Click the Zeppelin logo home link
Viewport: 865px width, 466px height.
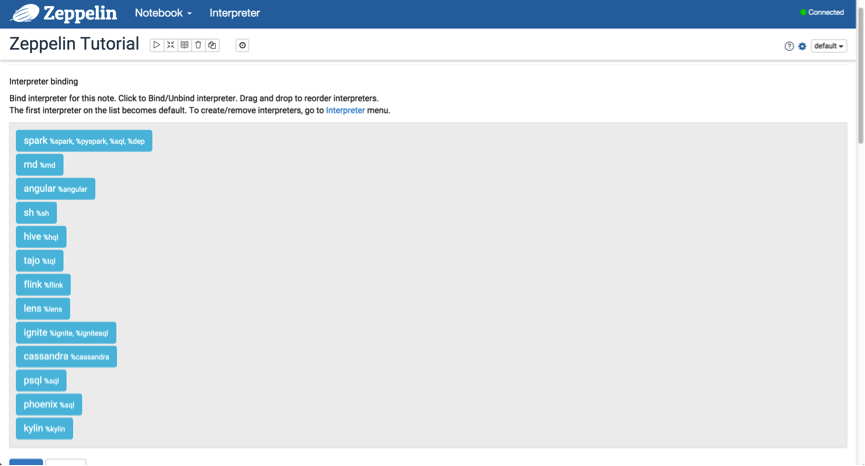[63, 13]
